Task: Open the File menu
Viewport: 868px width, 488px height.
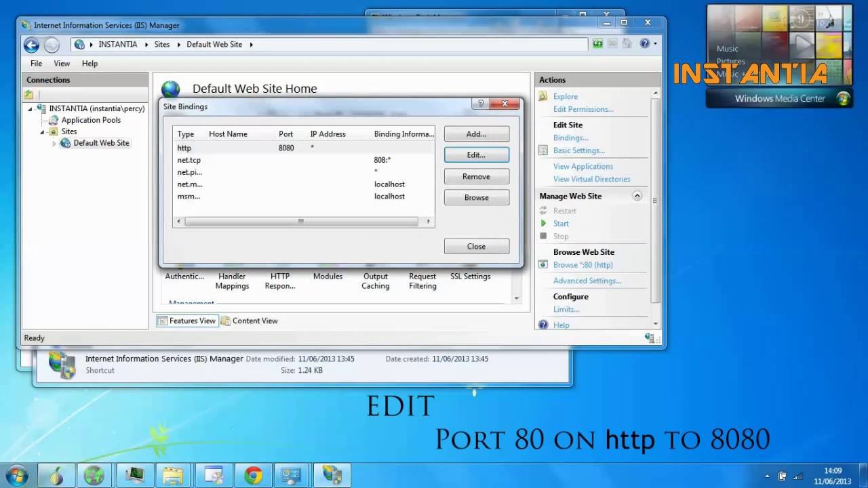Action: [x=36, y=64]
